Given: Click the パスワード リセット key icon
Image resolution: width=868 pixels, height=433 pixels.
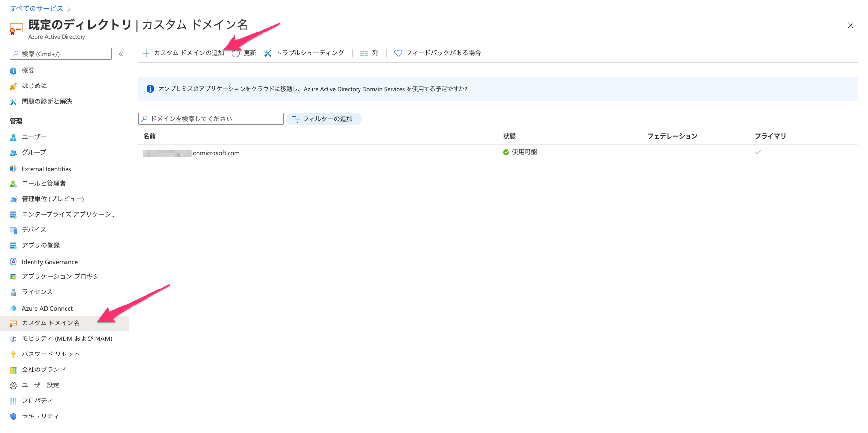Looking at the screenshot, I should pos(13,354).
